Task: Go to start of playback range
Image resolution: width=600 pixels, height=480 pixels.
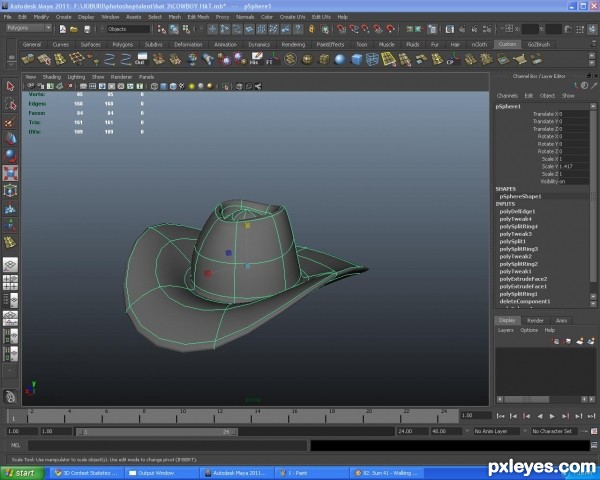Action: coord(500,416)
